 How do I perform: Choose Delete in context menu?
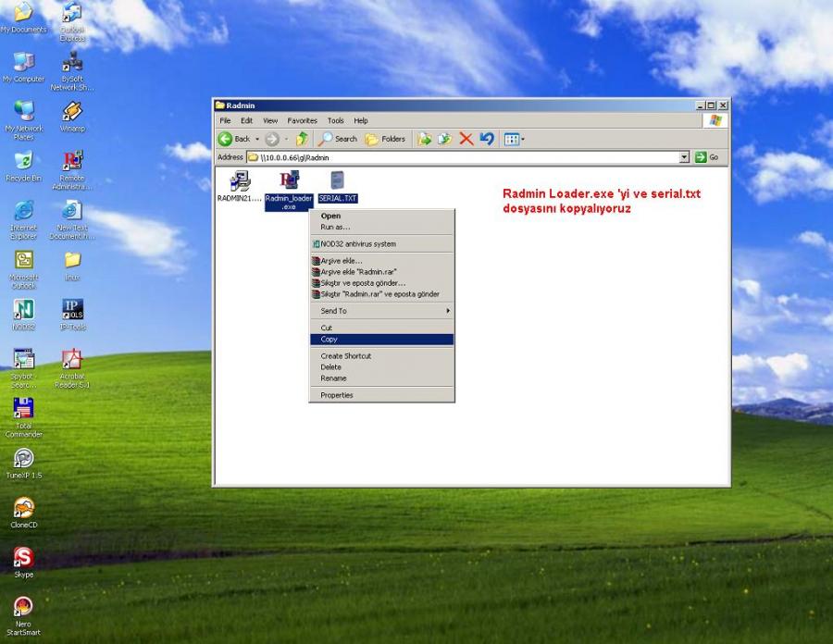[x=381, y=367]
